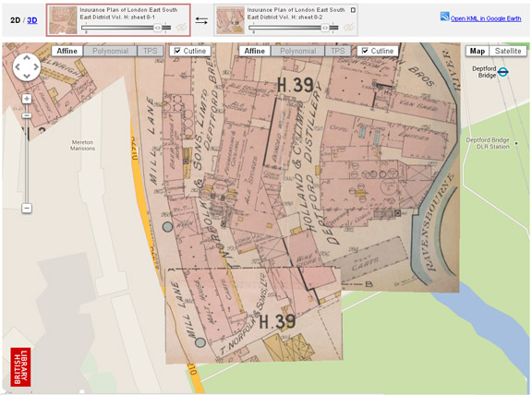This screenshot has width=532, height=395.
Task: Toggle the left map's Cutline checkbox
Action: tap(177, 51)
